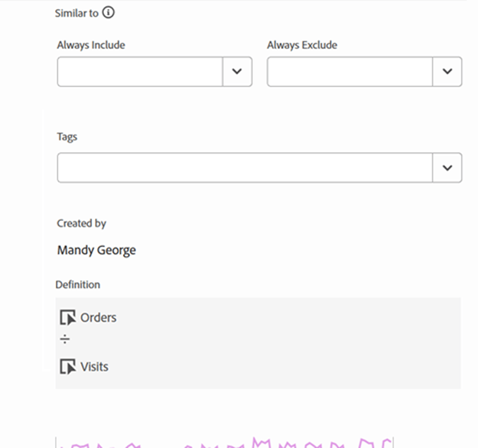478x448 pixels.
Task: Focus the Always Include text field
Action: (140, 72)
